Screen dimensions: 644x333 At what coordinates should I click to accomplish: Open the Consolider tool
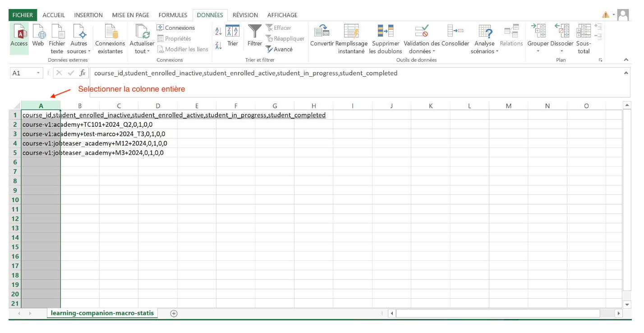tap(455, 35)
